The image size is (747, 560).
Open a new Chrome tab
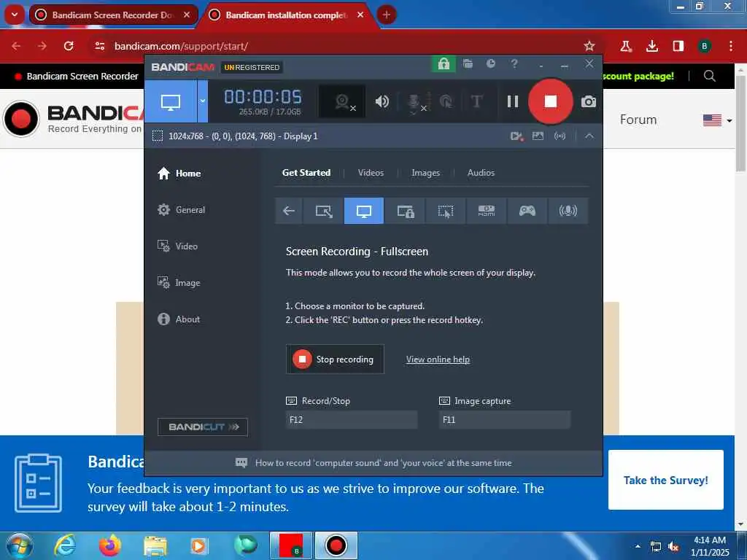click(x=387, y=15)
